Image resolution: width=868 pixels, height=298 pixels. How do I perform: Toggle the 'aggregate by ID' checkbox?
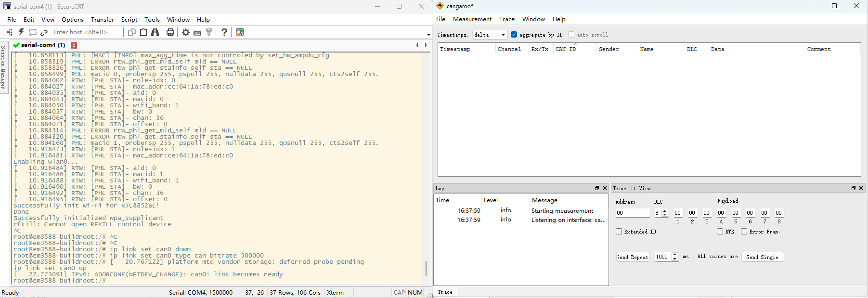[x=514, y=35]
